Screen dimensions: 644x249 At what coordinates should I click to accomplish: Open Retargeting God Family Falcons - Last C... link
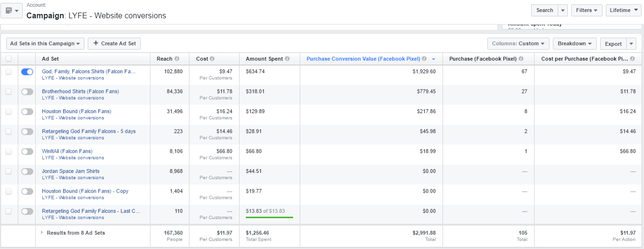click(x=91, y=211)
